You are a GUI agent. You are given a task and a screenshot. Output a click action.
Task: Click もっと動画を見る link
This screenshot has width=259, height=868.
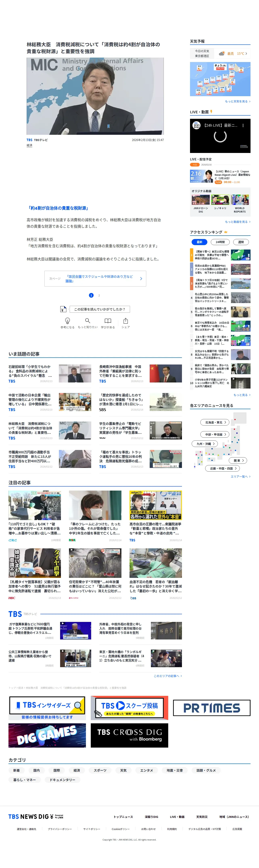pyautogui.click(x=237, y=222)
